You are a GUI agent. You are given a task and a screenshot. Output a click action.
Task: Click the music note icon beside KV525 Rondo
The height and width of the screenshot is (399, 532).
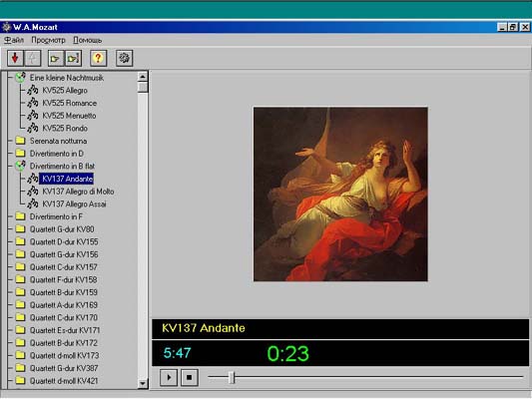pos(33,128)
